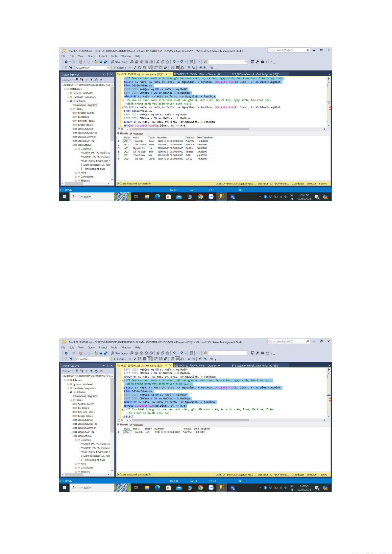Switch to Messages tab in bottom window
392x554 pixels.
pyautogui.click(x=136, y=425)
